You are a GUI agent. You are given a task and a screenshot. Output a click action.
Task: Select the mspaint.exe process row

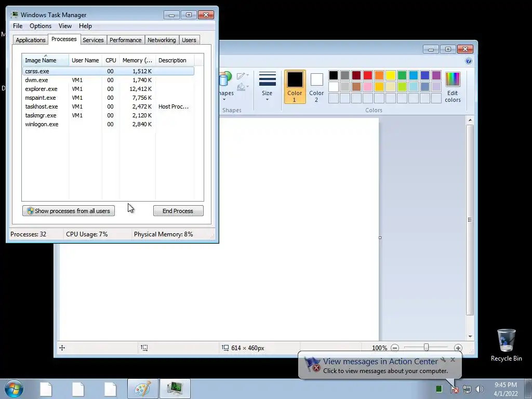(108, 98)
